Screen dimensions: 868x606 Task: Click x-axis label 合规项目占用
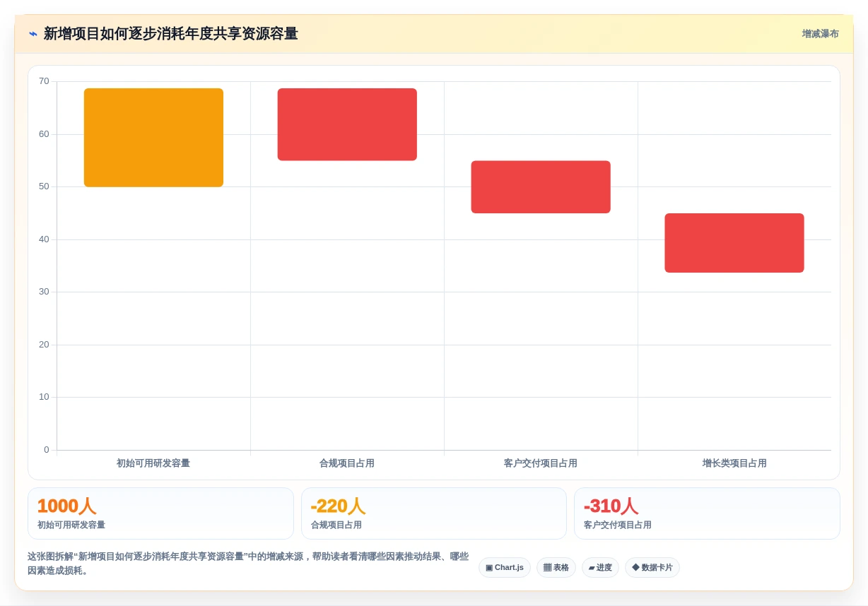(347, 463)
